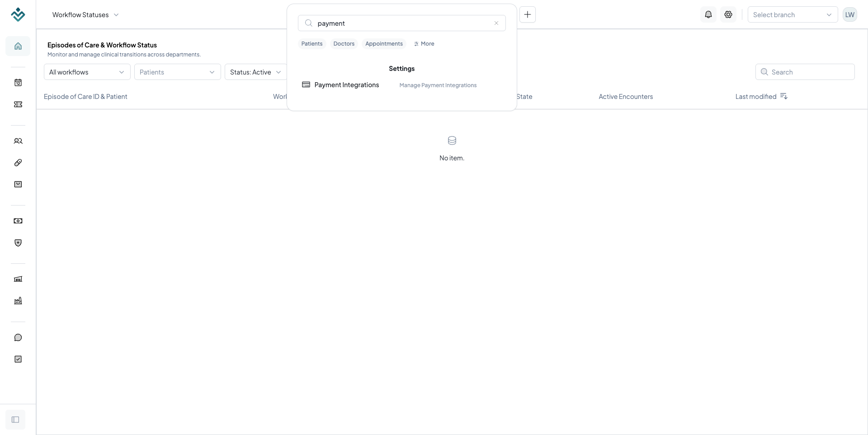Image resolution: width=868 pixels, height=435 pixels.
Task: Click the No item. message
Action: pyautogui.click(x=452, y=158)
